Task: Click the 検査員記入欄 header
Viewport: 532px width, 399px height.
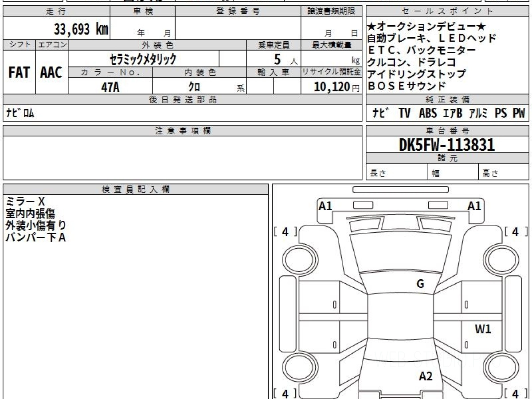Action: [x=136, y=189]
